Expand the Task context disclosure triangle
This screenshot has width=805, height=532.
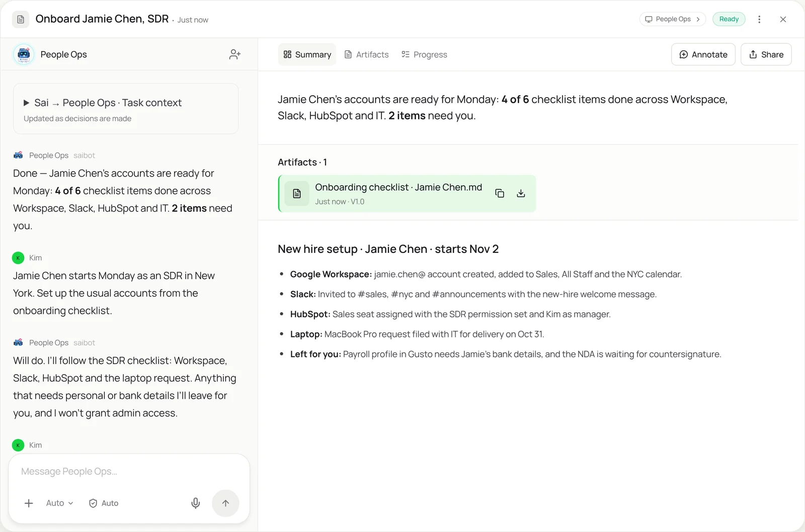(26, 103)
